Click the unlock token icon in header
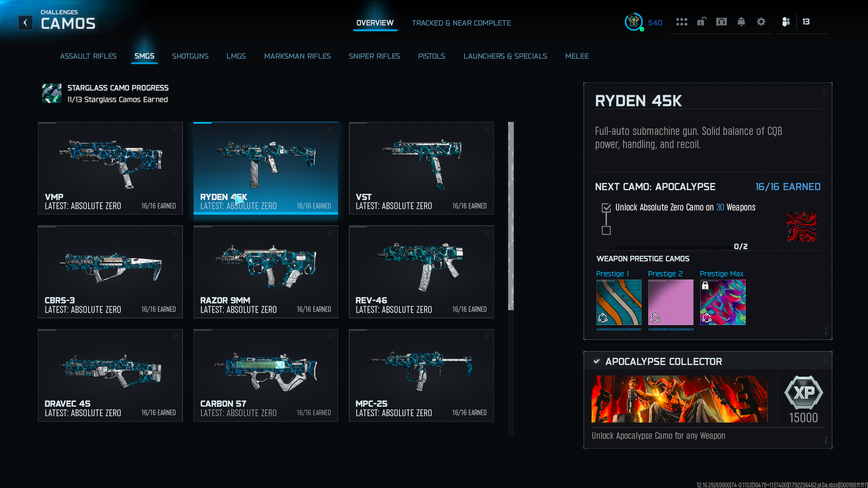 tap(701, 22)
